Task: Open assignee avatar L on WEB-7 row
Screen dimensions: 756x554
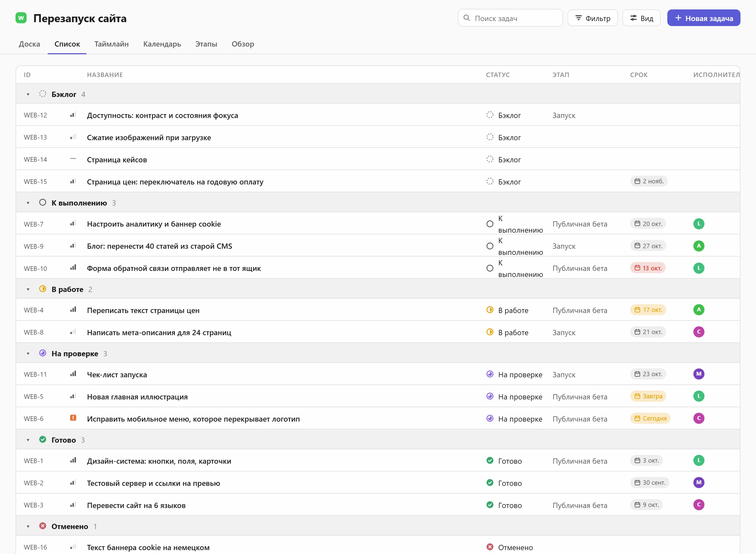Action: click(x=699, y=224)
